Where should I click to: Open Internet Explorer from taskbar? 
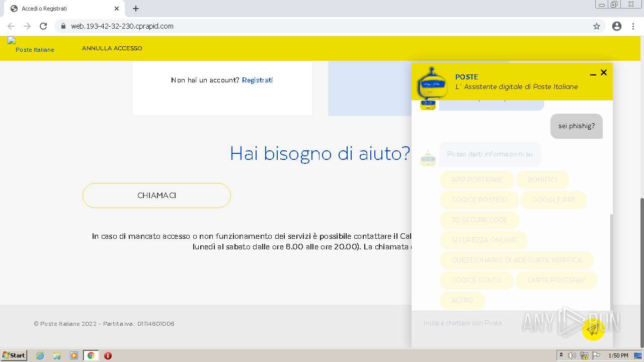(40, 355)
